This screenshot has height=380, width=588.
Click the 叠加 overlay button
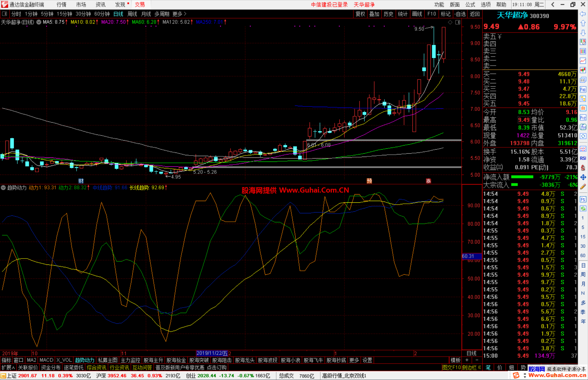[374, 14]
